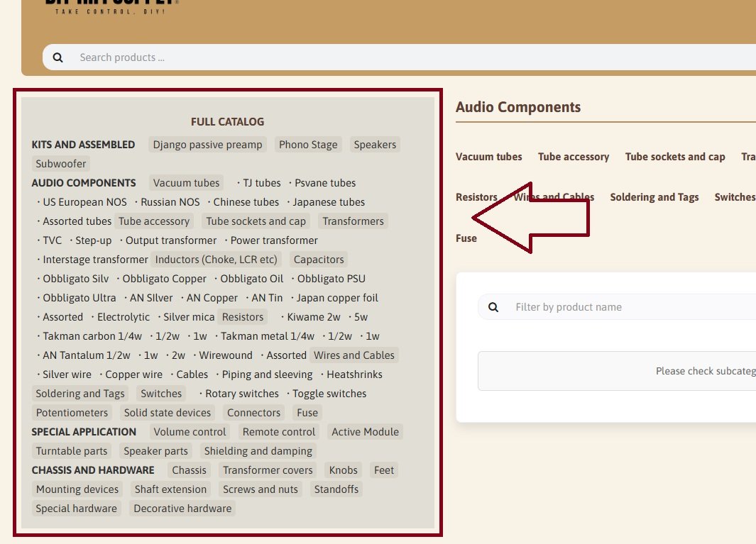Select the Soldering and Tags tab on the right
The image size is (756, 544).
[x=654, y=197]
